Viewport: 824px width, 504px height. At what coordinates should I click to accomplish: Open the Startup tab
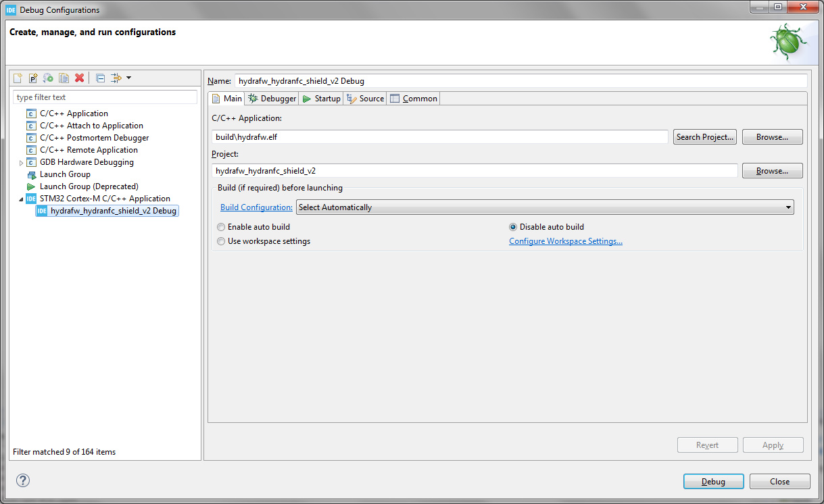(x=321, y=99)
